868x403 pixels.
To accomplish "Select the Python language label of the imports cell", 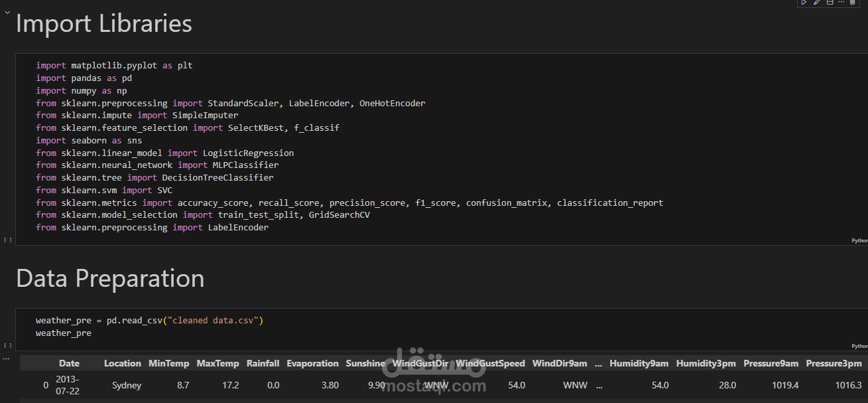I will (859, 240).
